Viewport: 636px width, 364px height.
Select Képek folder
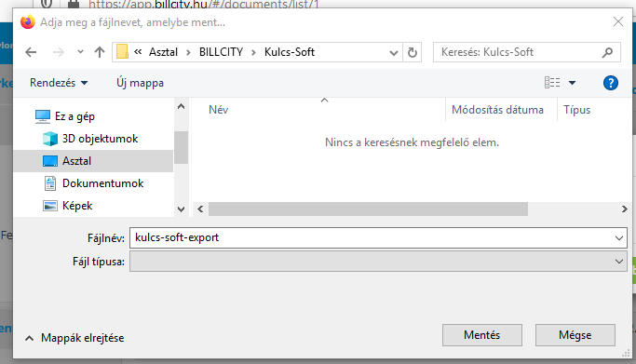77,206
